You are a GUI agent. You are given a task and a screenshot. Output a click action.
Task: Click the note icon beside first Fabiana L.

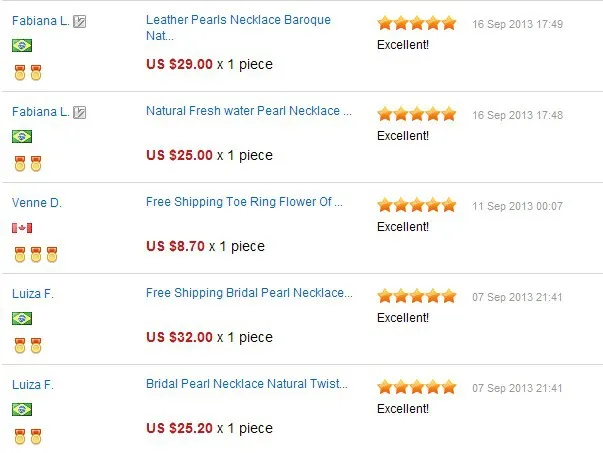pos(80,22)
